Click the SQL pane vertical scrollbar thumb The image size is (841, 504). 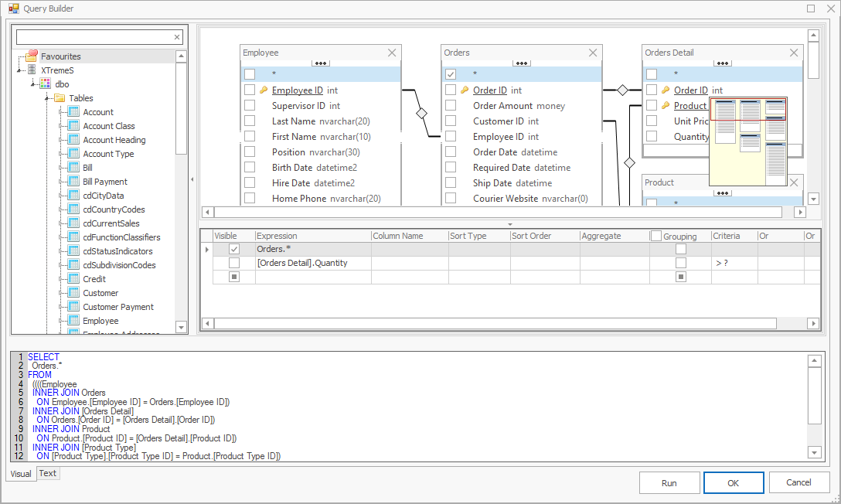(814, 396)
